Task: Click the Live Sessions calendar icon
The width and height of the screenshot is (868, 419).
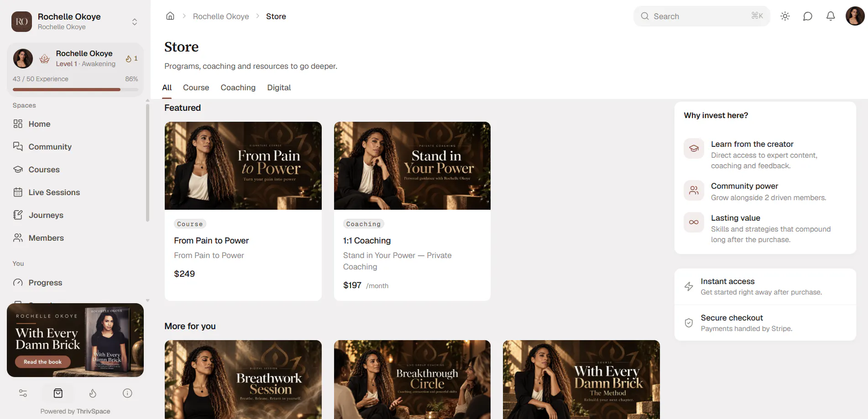Action: click(x=18, y=192)
